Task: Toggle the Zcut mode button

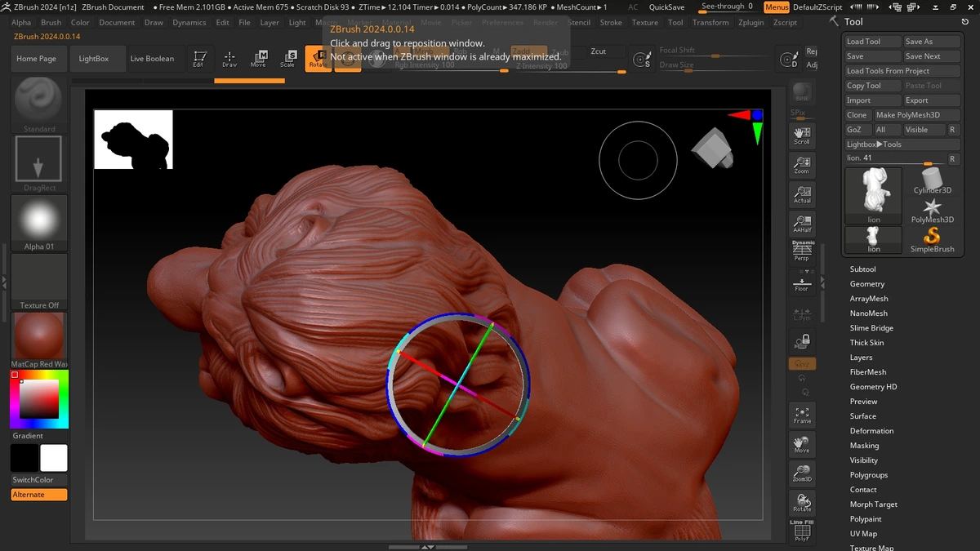Action: 599,51
